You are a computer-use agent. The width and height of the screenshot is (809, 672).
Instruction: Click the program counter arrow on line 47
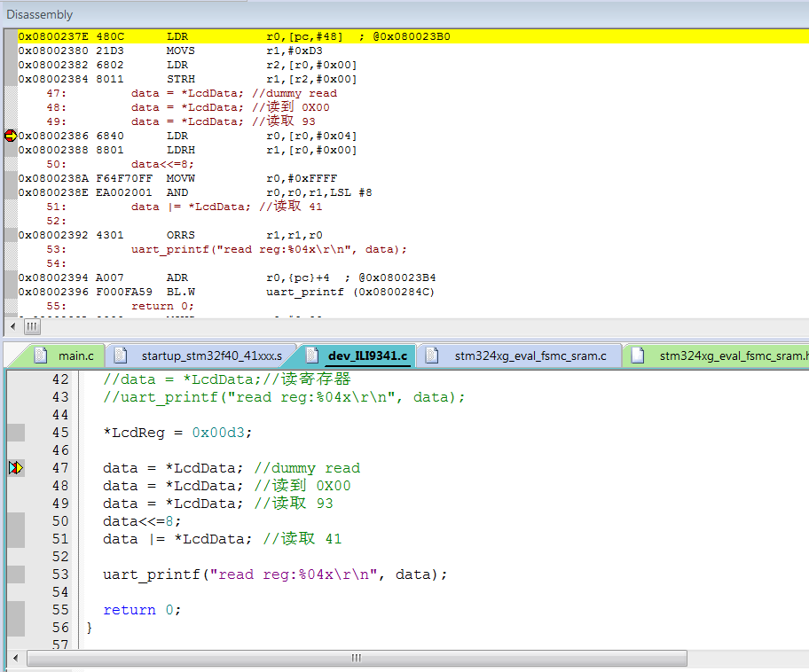(16, 468)
